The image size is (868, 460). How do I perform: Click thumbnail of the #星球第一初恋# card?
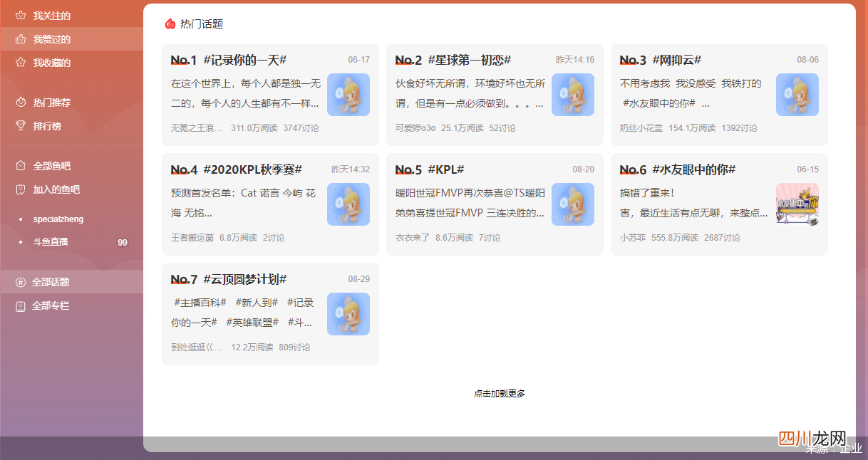click(x=573, y=95)
